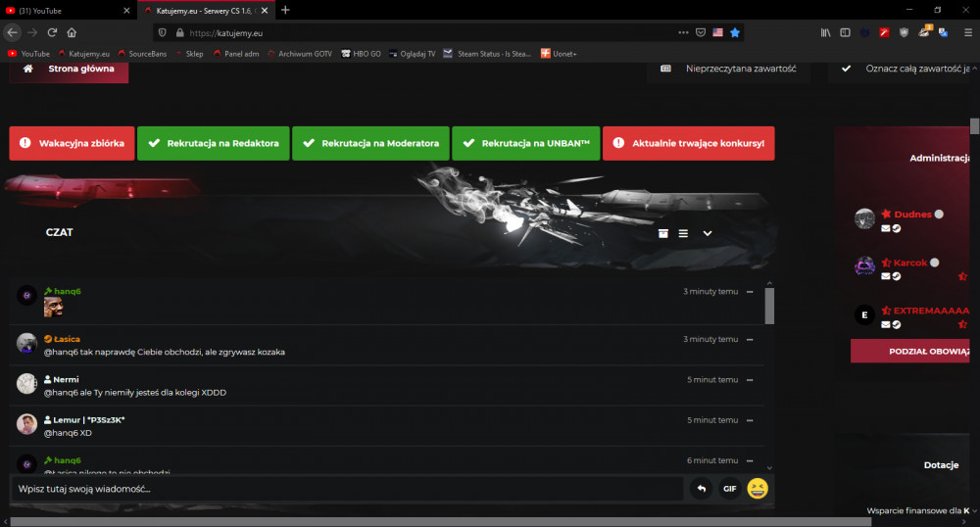Click the chat scroll-down arrow
The height and width of the screenshot is (527, 980).
[x=769, y=467]
